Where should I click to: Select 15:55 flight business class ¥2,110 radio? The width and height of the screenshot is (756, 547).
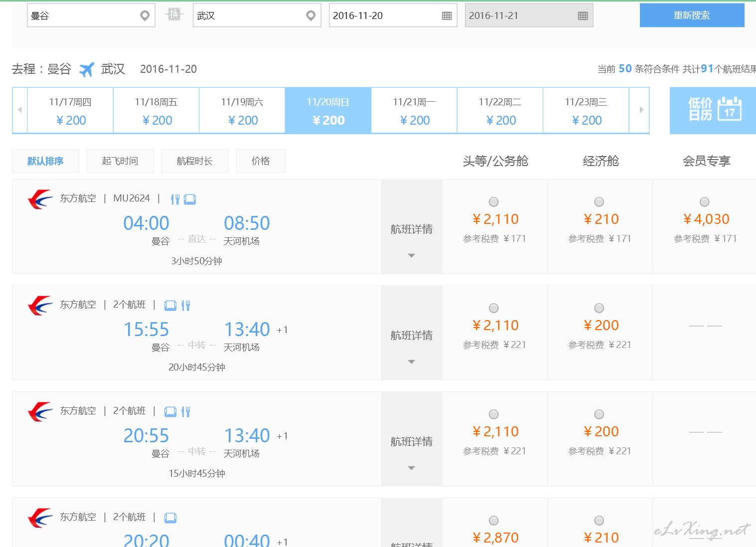pyautogui.click(x=494, y=308)
